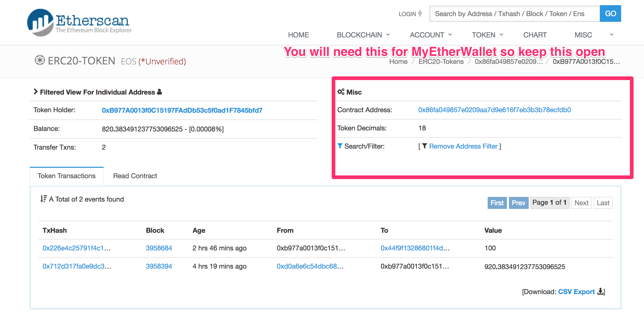Switch to the Token Transactions tab

(67, 176)
